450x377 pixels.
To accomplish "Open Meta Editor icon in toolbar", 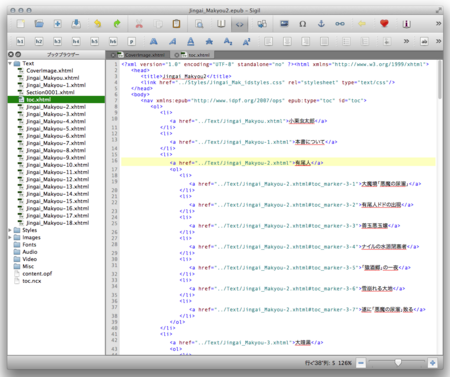I will pos(406,24).
